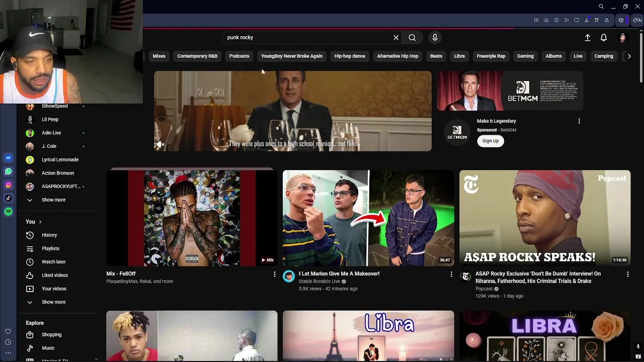Screen dimensions: 644x362
Task: Open Your videos in YouTube sidebar
Action: point(53,289)
